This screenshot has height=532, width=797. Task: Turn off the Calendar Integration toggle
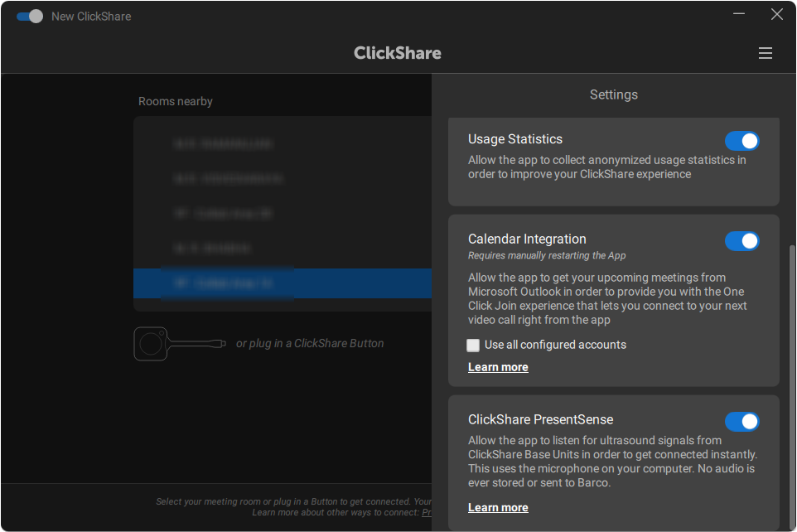click(x=741, y=241)
